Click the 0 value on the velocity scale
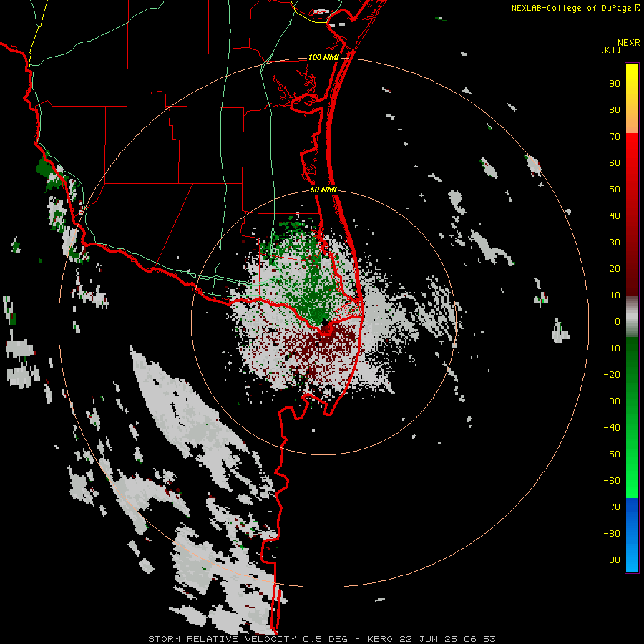 [x=618, y=322]
